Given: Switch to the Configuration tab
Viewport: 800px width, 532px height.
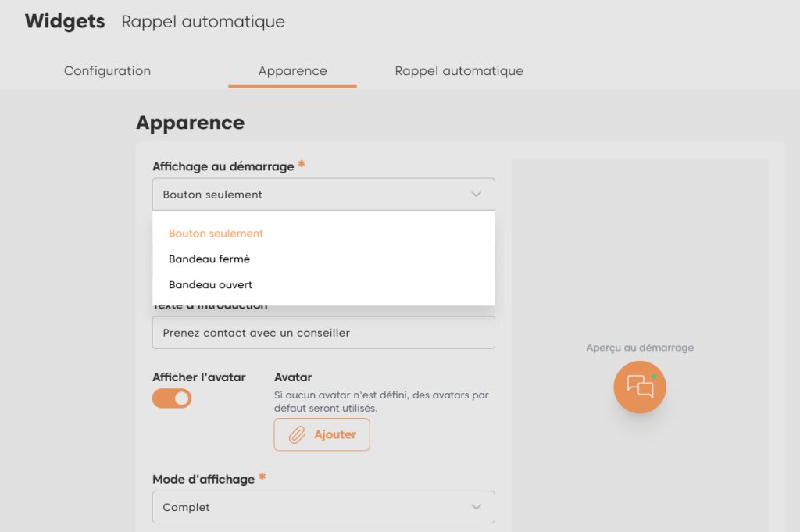Looking at the screenshot, I should coord(108,71).
